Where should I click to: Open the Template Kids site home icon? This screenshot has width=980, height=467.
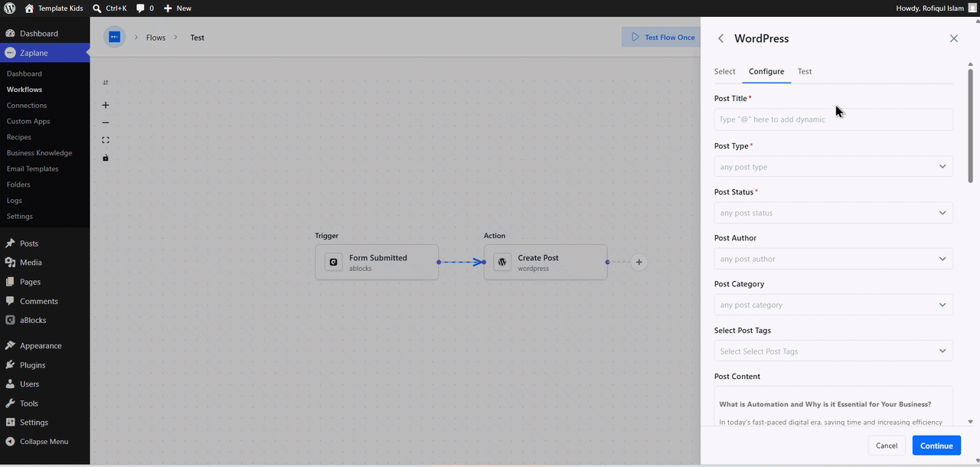coord(29,8)
